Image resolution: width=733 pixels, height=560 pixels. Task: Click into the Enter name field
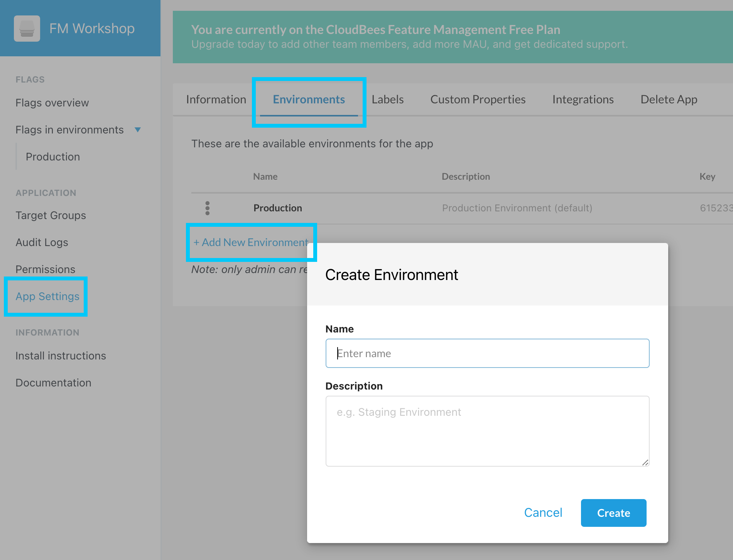point(487,353)
